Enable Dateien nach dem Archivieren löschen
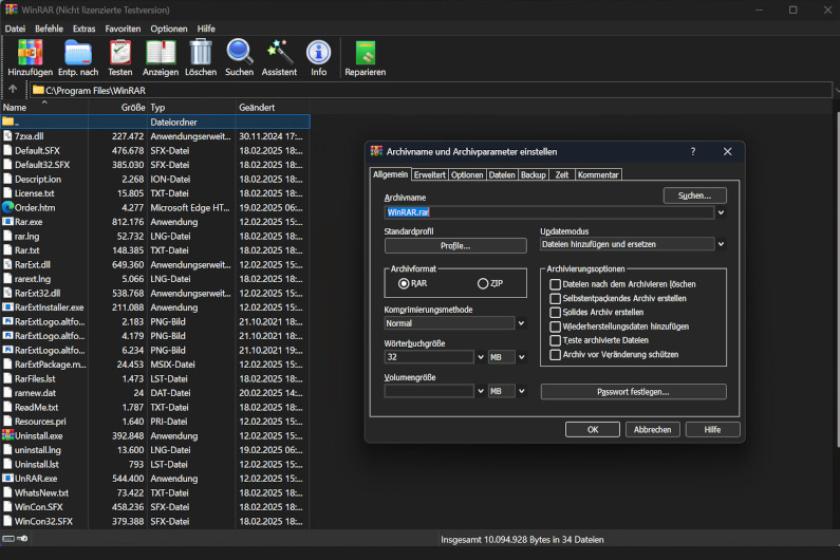This screenshot has height=560, width=840. (555, 284)
